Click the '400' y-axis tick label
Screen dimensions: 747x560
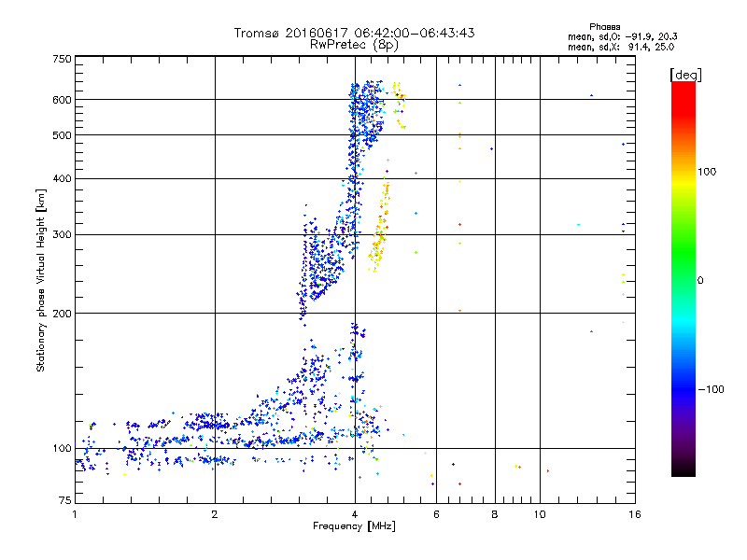click(62, 178)
